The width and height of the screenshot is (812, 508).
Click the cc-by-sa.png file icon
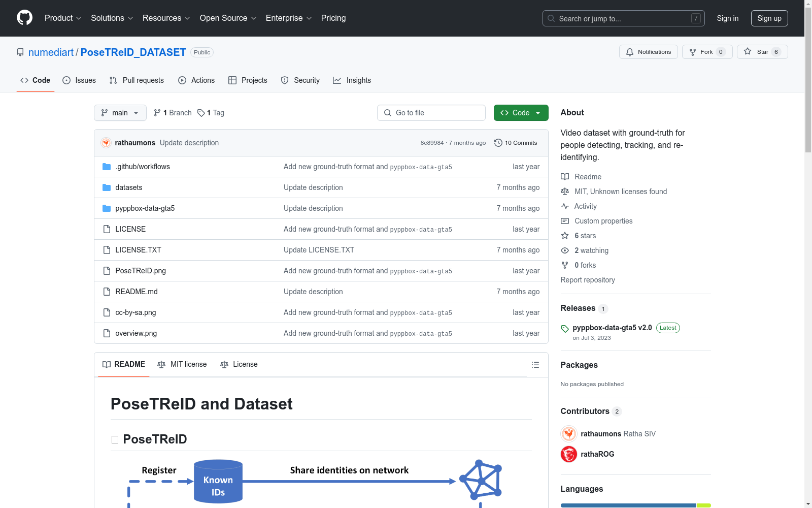[x=107, y=312]
